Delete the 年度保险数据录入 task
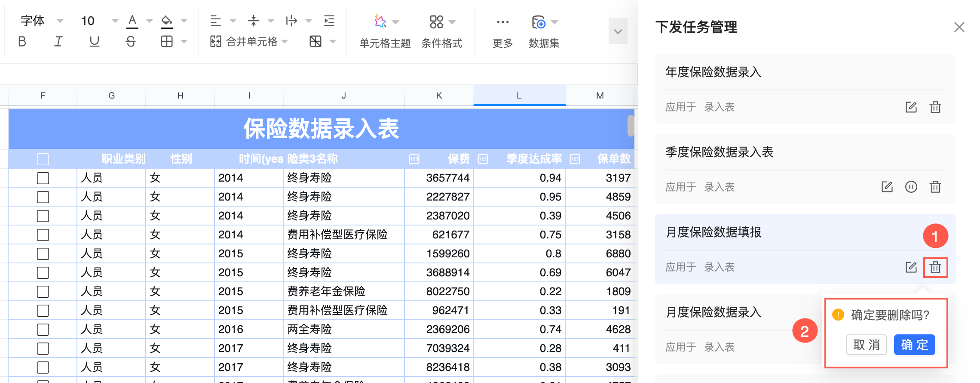The height and width of the screenshot is (383, 980). pyautogui.click(x=935, y=107)
